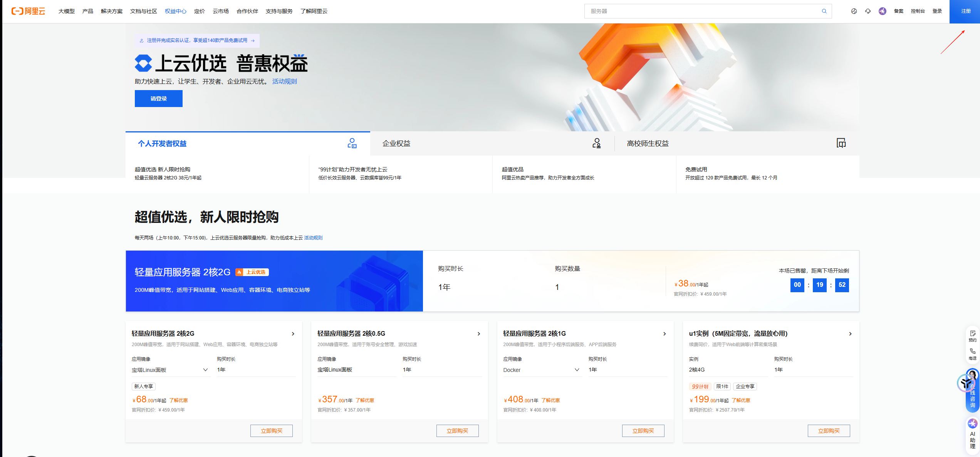Expand 宝塔Linux面板 image dropdown in 2核2G card

[205, 370]
